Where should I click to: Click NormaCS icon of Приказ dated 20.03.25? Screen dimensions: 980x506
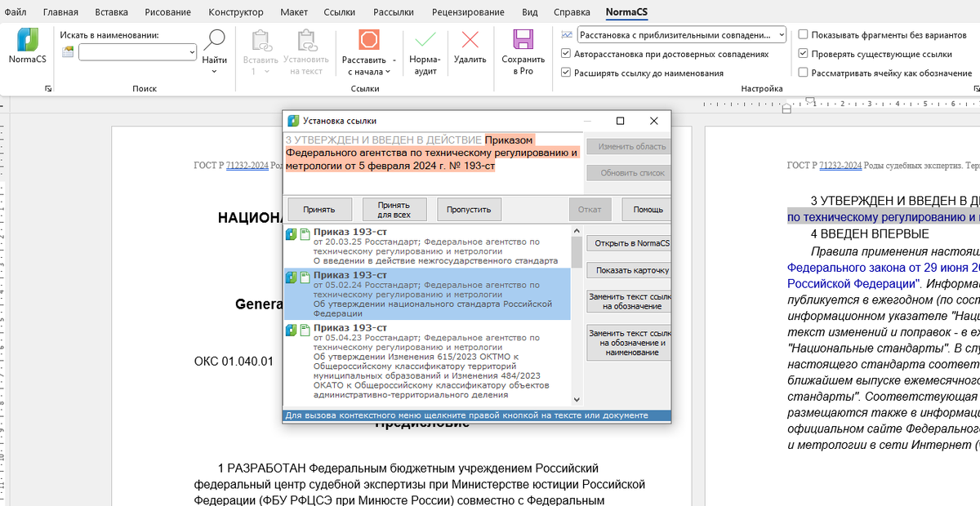292,234
